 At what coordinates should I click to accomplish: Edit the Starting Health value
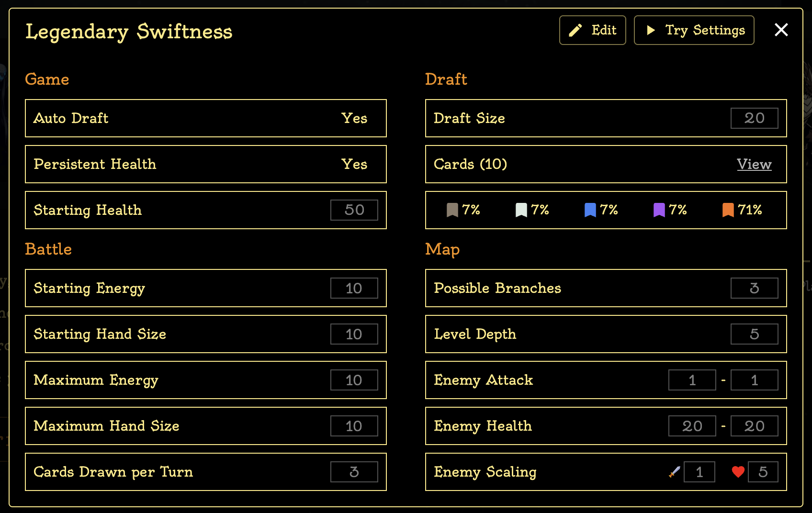pyautogui.click(x=354, y=210)
